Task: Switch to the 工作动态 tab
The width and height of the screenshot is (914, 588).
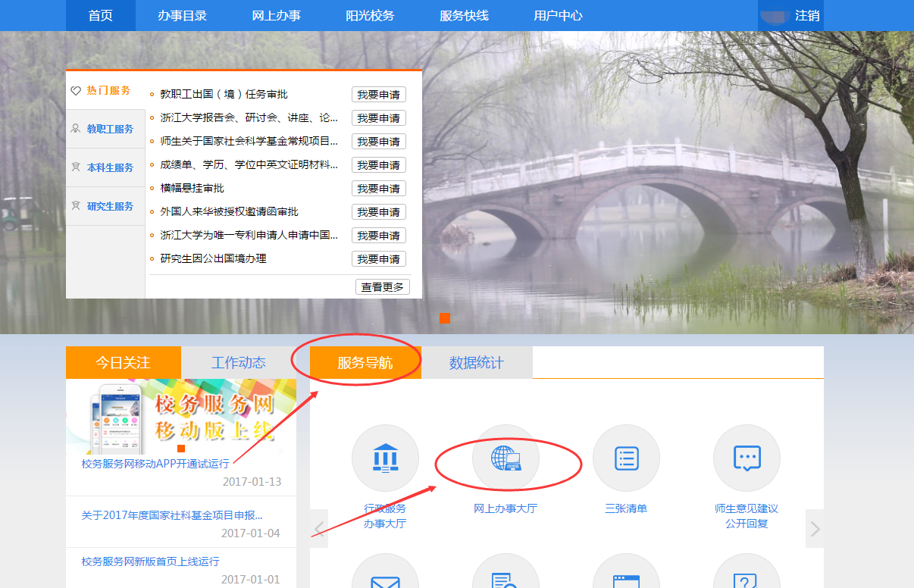Action: pos(239,363)
